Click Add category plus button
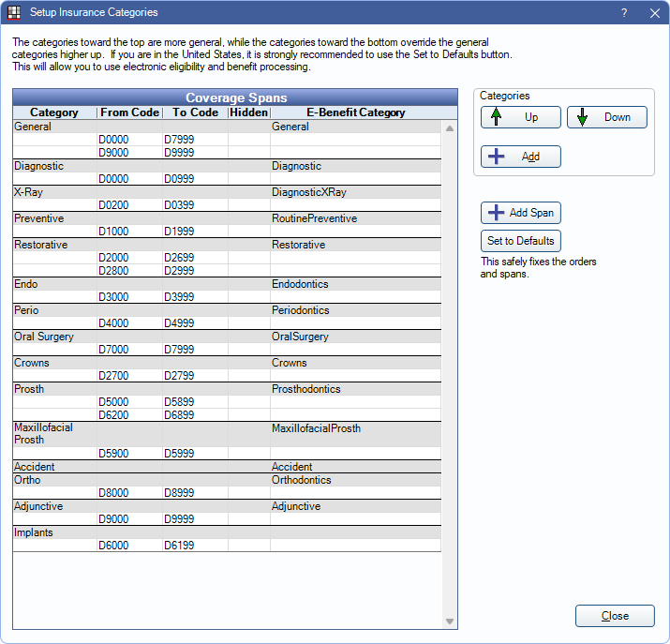The image size is (670, 644). 520,157
